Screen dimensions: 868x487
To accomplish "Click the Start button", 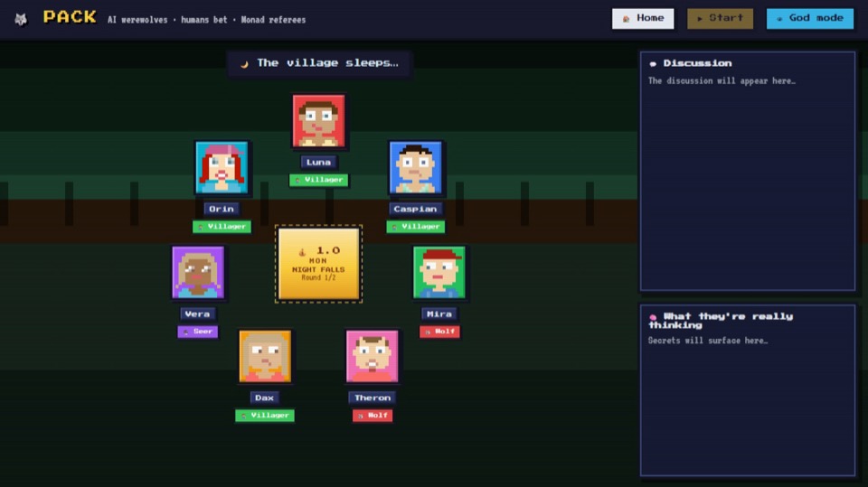I will [x=720, y=18].
